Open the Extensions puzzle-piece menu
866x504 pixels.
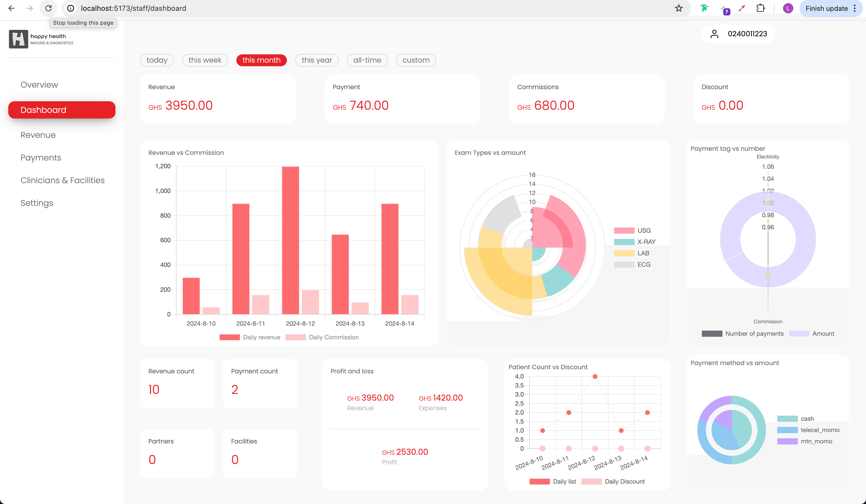pos(761,8)
